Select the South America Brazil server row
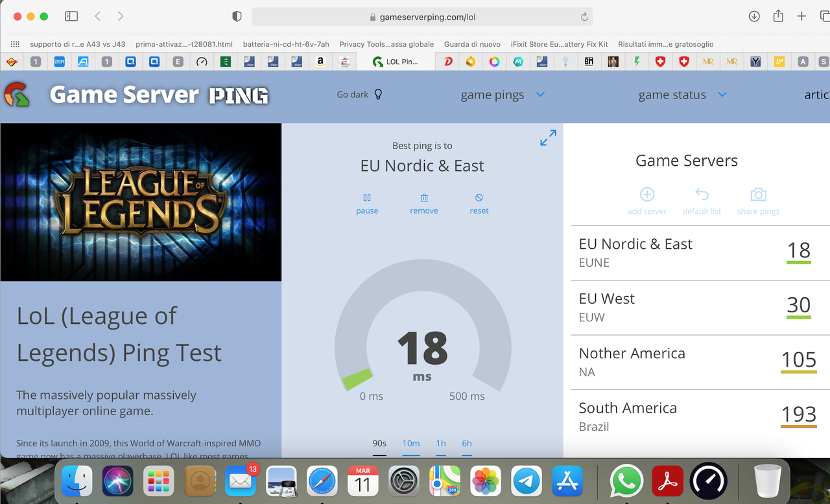Screen dimensions: 830x504 tap(700, 417)
